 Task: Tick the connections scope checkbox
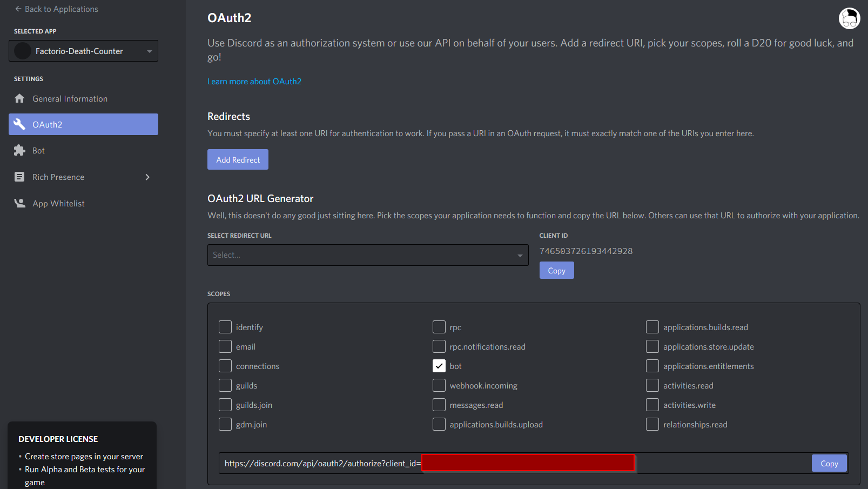225,366
